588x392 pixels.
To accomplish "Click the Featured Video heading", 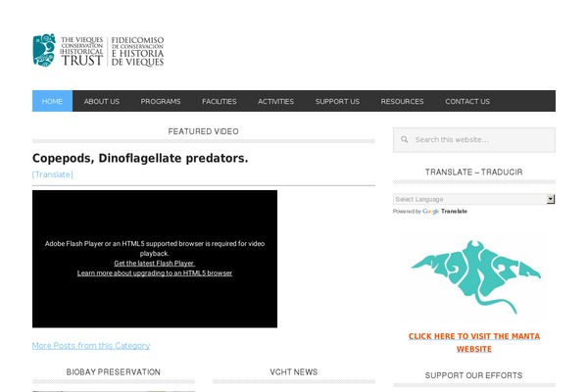I will [203, 131].
